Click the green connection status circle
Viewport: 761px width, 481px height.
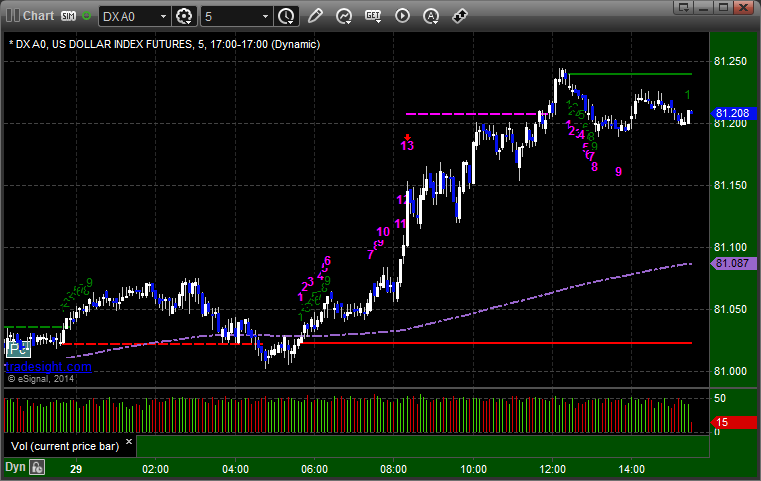[86, 16]
